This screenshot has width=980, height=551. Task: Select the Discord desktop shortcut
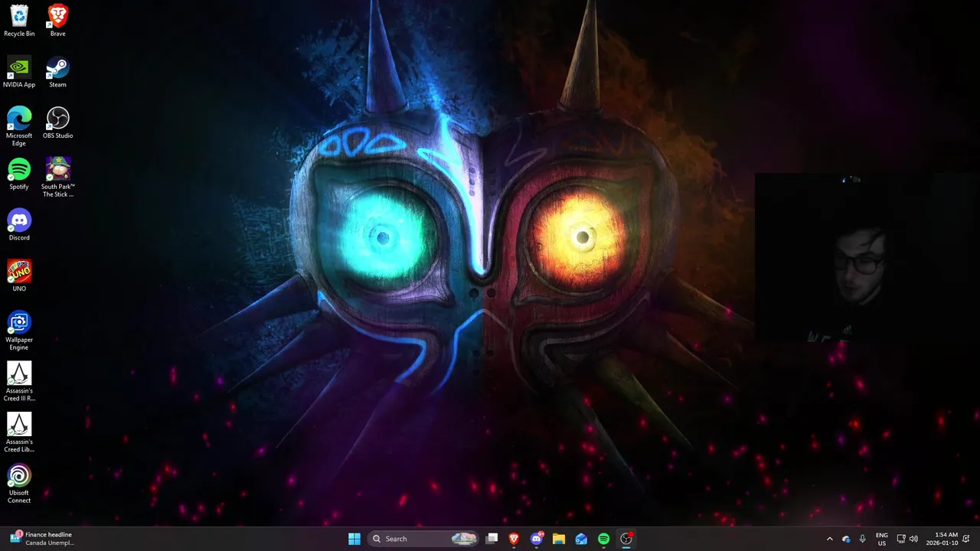(x=19, y=225)
